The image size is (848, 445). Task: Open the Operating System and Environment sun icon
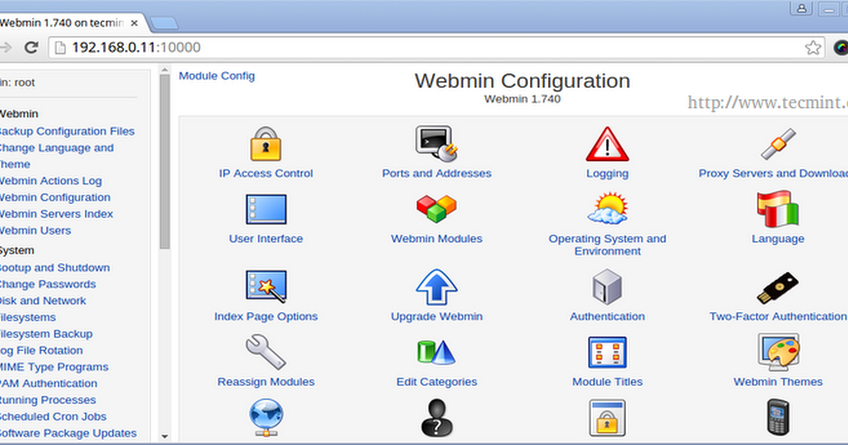point(607,208)
